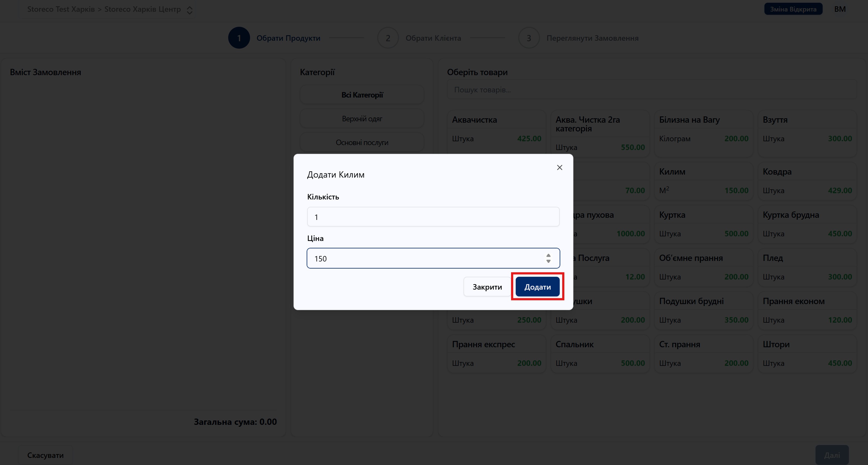This screenshot has height=465, width=868.
Task: Decrease price with the down stepper arrow
Action: (548, 261)
